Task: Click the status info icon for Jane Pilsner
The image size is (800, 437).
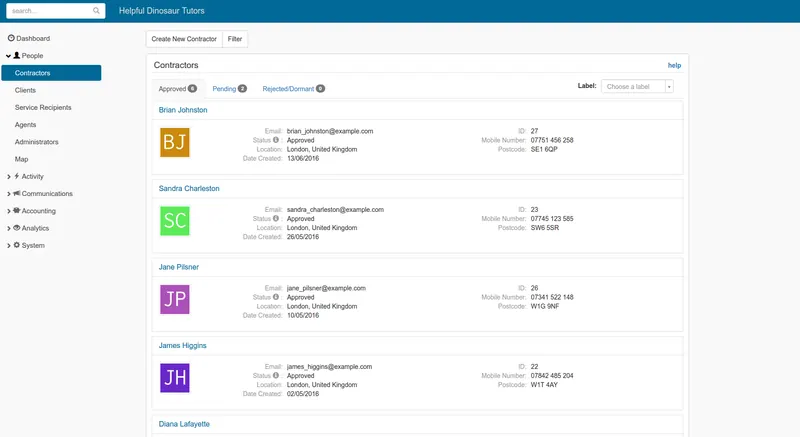Action: [x=276, y=297]
